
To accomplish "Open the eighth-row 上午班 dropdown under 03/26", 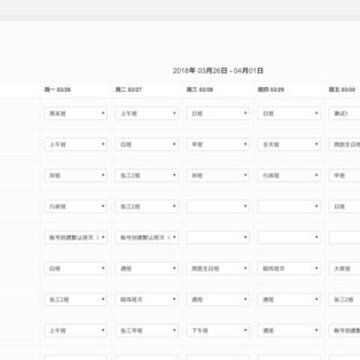I will (x=76, y=330).
